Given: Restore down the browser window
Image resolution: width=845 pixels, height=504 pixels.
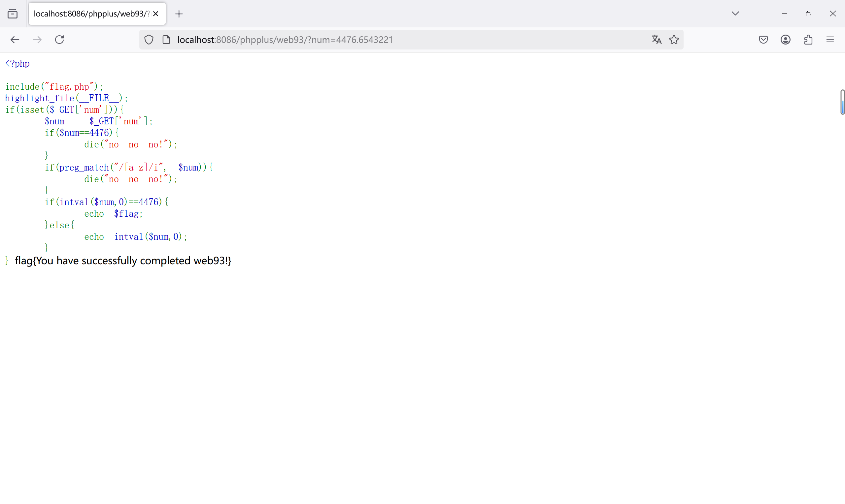Looking at the screenshot, I should pos(809,14).
